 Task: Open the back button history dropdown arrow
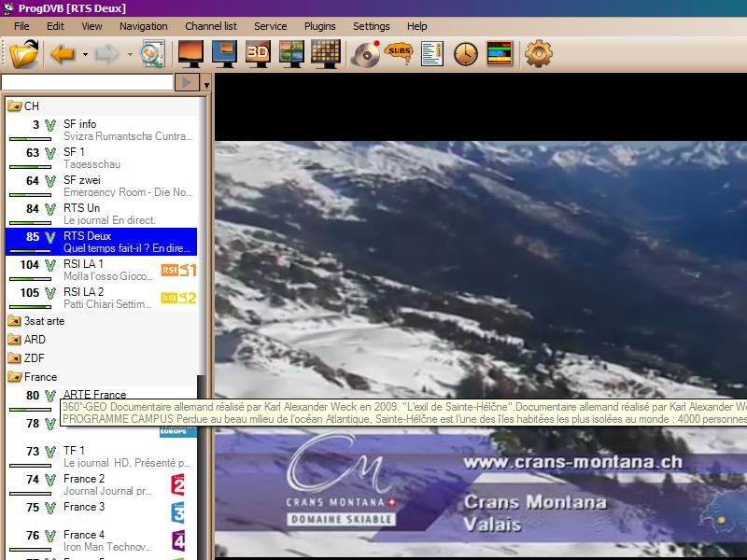point(85,54)
